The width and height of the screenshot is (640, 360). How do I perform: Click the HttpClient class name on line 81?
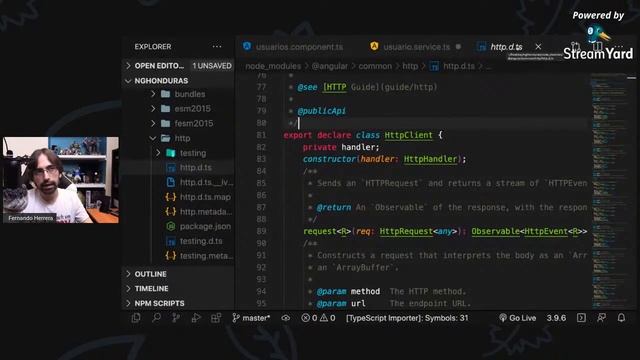click(408, 135)
